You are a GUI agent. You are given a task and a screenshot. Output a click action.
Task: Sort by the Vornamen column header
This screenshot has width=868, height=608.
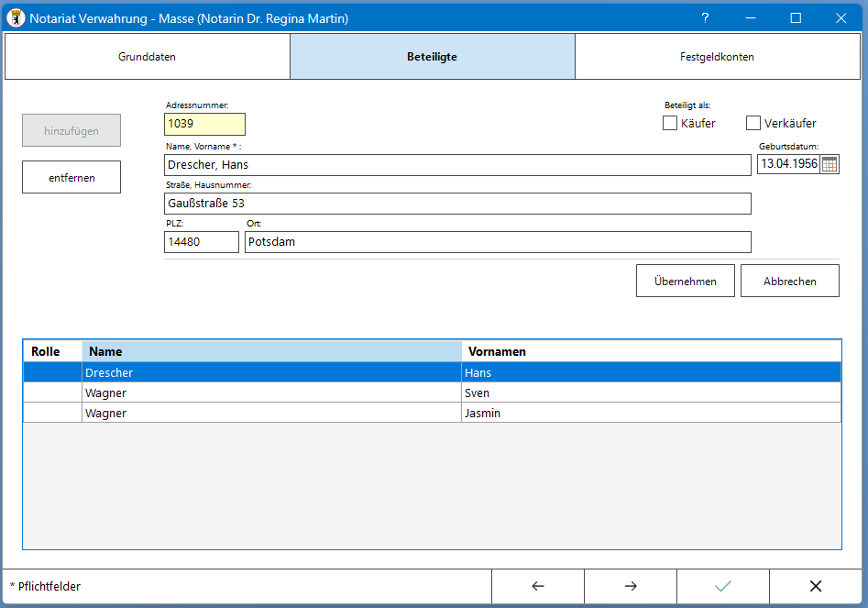click(x=651, y=351)
